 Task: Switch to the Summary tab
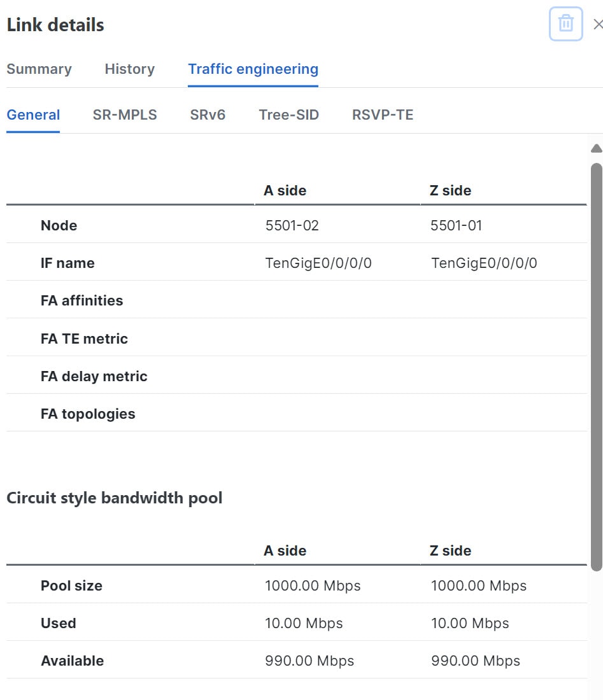(39, 69)
